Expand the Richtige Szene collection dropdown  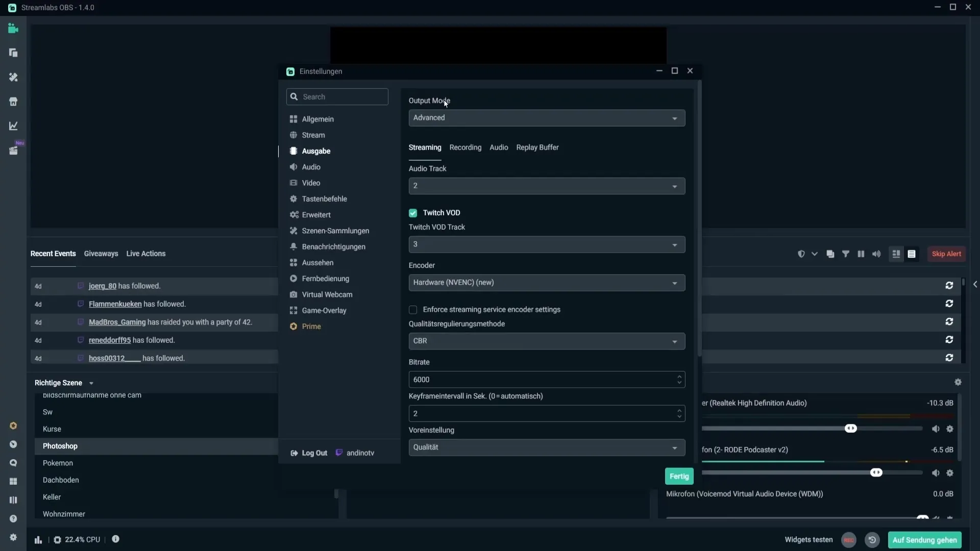(x=91, y=383)
